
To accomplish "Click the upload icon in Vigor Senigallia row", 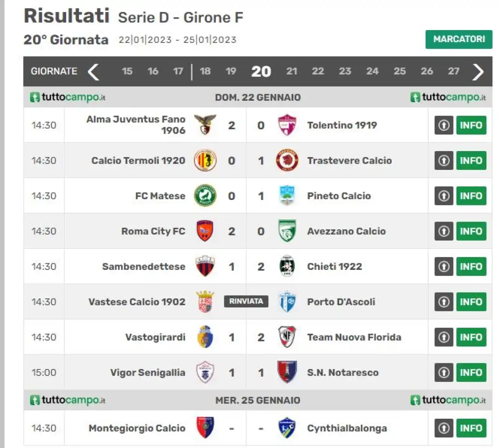I will [x=444, y=373].
